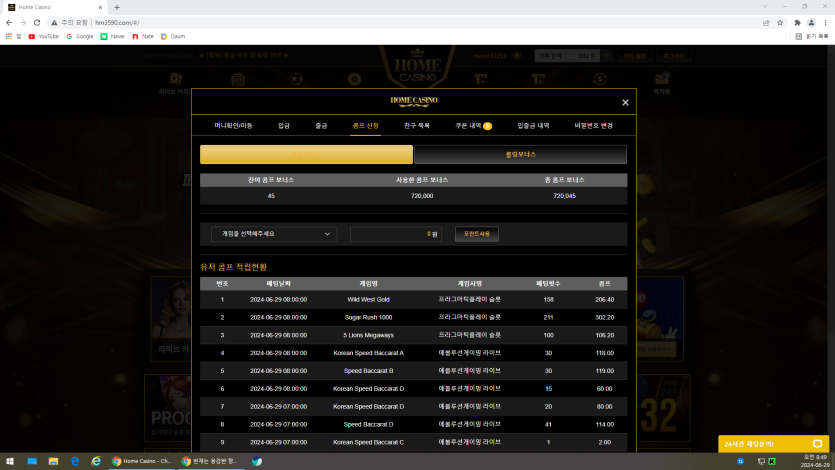
Task: Select the 5 Lions Megaways row
Action: 413,335
